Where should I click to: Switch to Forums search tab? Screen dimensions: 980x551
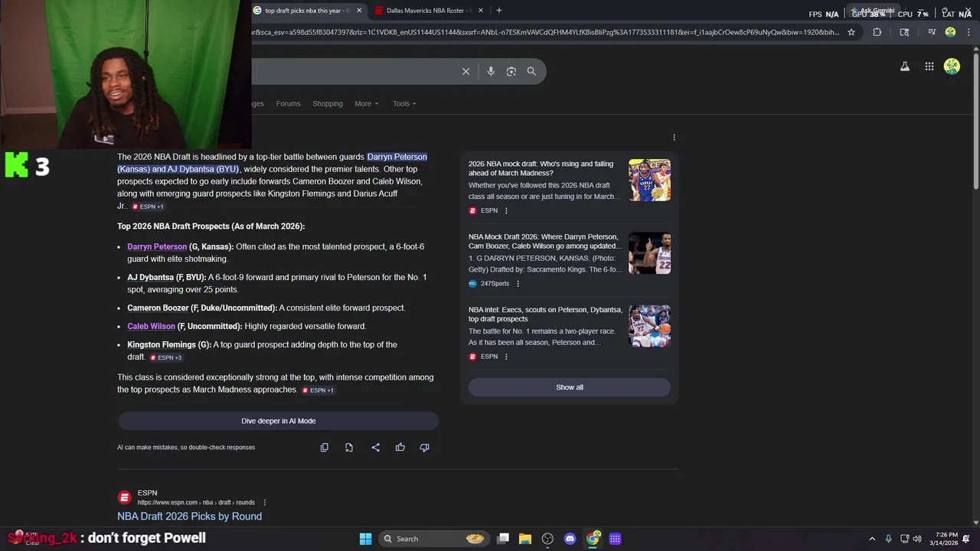pyautogui.click(x=288, y=104)
